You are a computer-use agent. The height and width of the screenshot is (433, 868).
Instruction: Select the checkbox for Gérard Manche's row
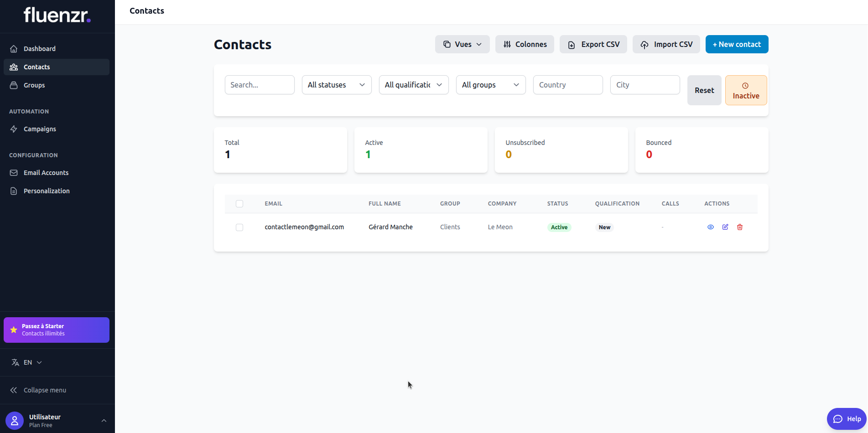point(239,227)
